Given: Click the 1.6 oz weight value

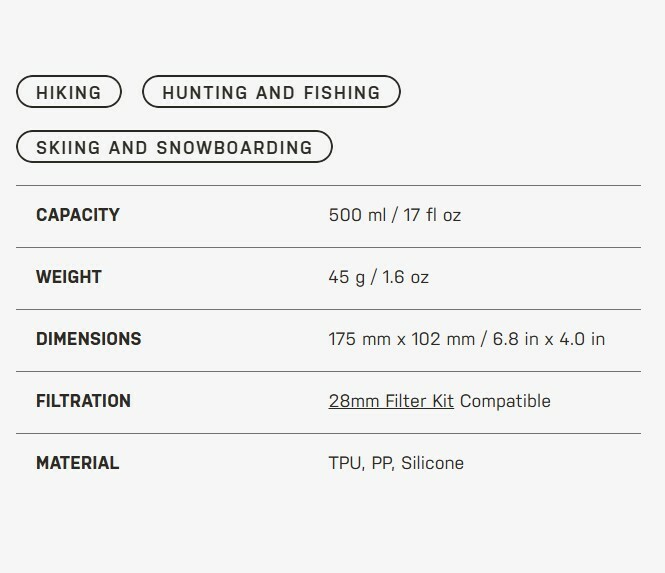Looking at the screenshot, I should 405,277.
